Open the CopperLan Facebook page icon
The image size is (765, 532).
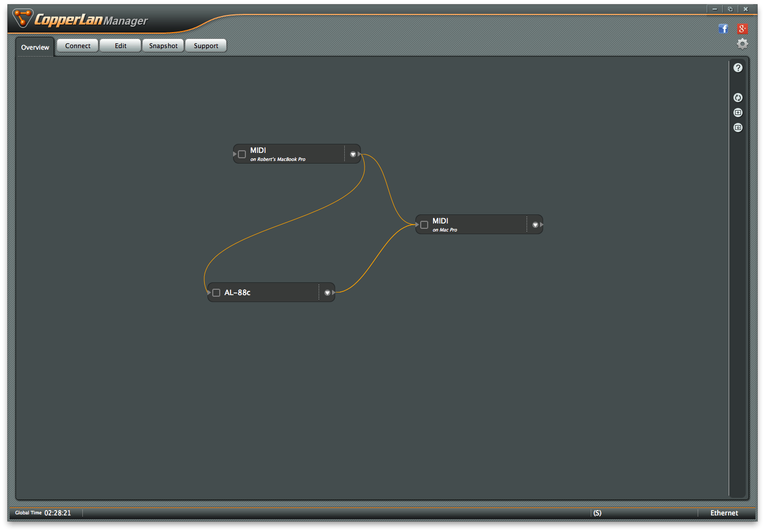[x=723, y=29]
